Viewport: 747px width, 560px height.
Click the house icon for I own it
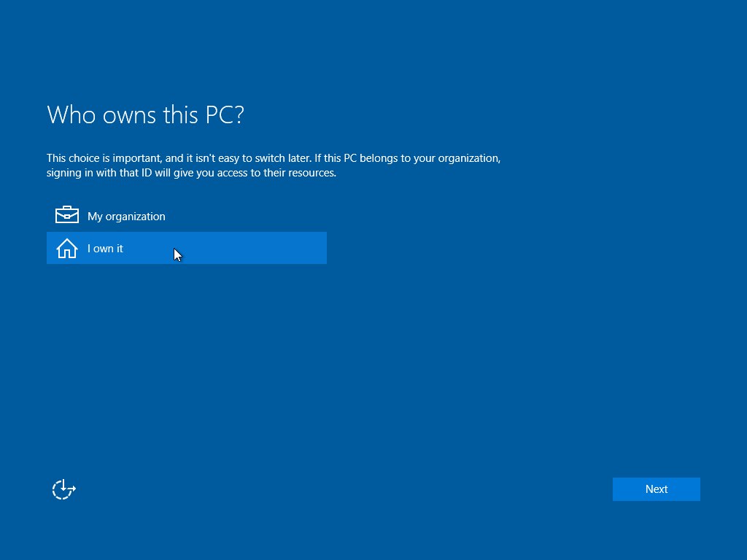67,249
